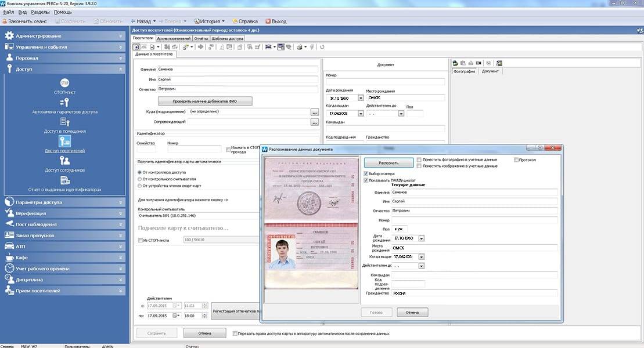Click the Автозамена параметров доступа icon
The width and height of the screenshot is (644, 348).
click(x=65, y=102)
